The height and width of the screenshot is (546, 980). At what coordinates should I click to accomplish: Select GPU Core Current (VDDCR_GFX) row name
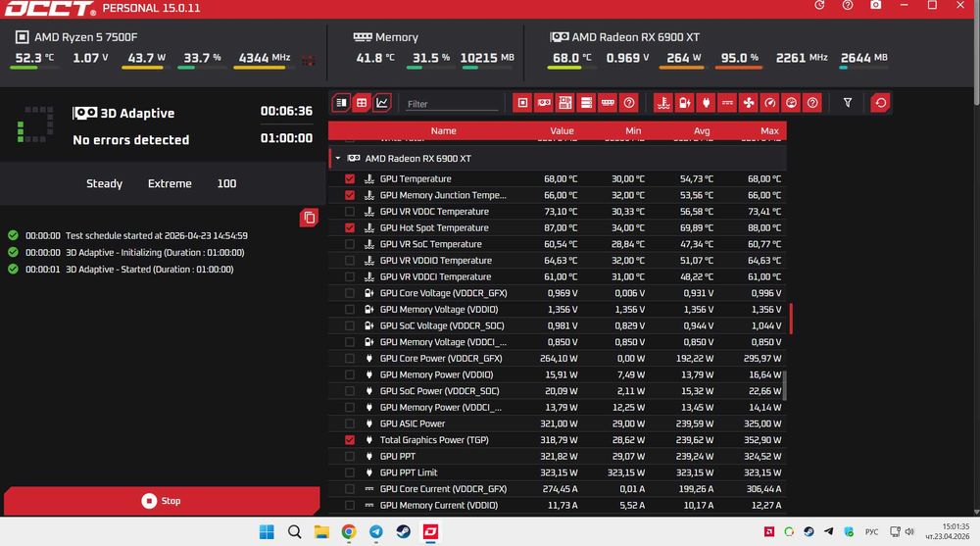[x=443, y=488]
